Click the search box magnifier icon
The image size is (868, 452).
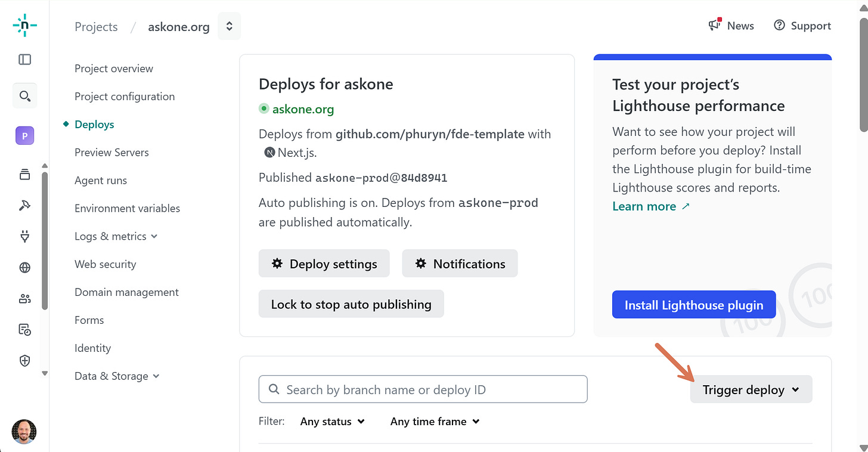tap(274, 389)
